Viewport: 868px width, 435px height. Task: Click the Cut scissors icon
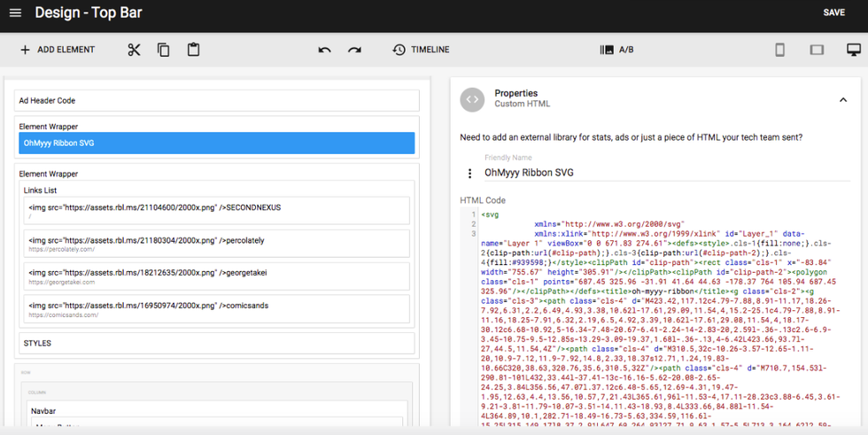pyautogui.click(x=134, y=50)
